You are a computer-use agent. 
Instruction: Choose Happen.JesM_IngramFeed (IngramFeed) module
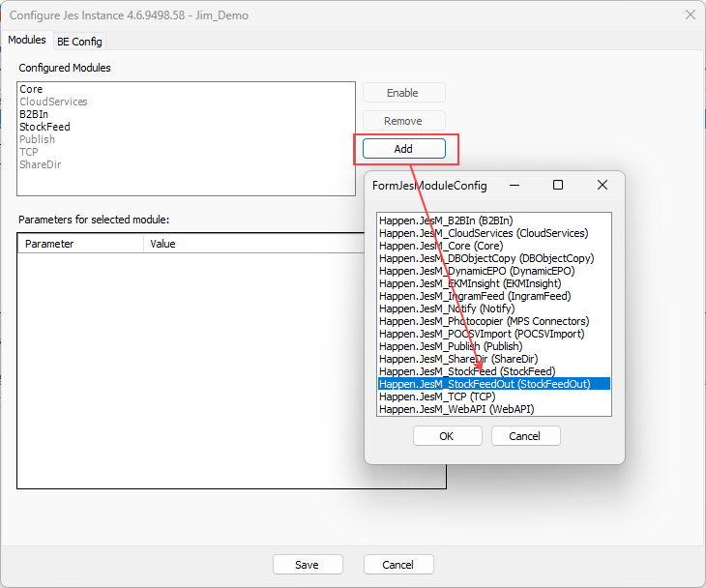pyautogui.click(x=494, y=296)
